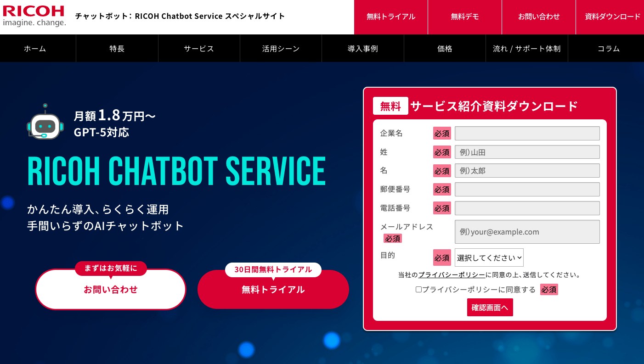Click the 郵便番号 postal code field
The height and width of the screenshot is (364, 644).
tap(527, 189)
